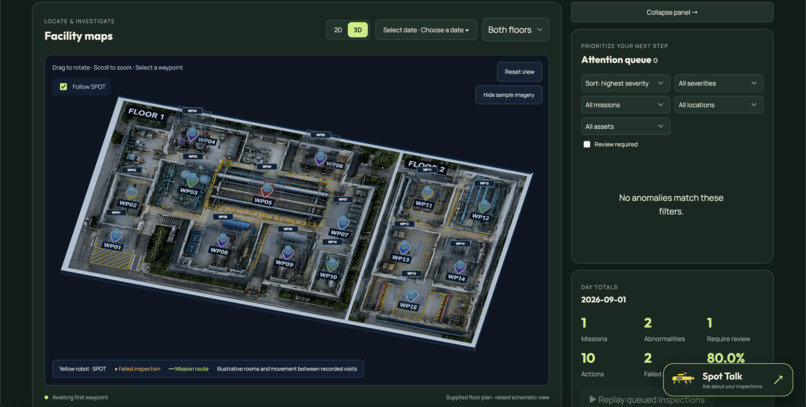Open the All assets dropdown
Screen dimensions: 806x407
click(626, 126)
